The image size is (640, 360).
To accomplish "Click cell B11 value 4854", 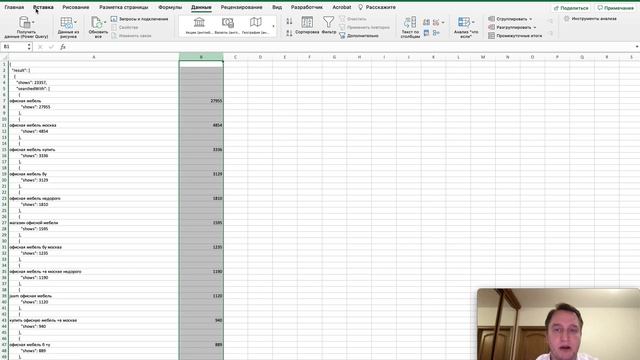I will 201,125.
